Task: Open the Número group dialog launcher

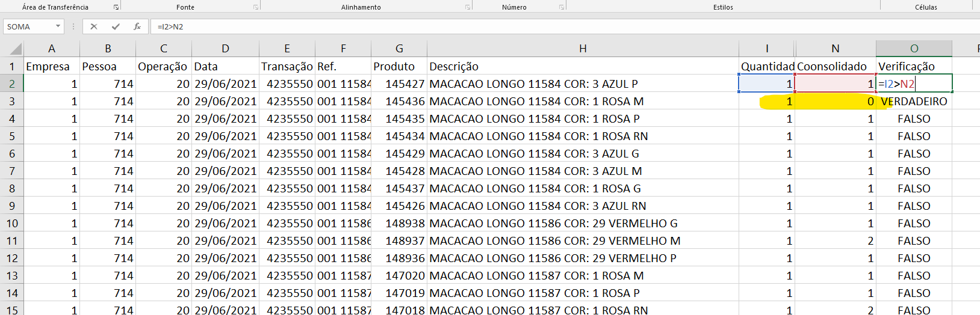Action: tap(562, 7)
